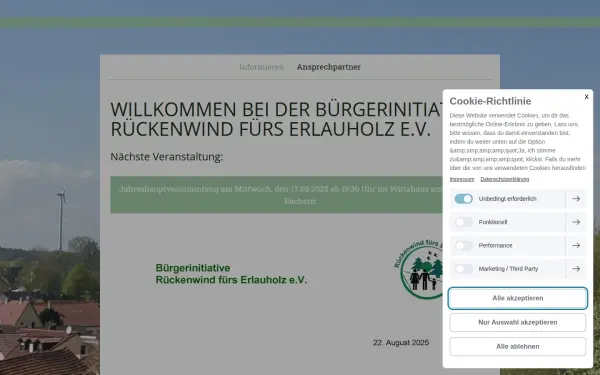The height and width of the screenshot is (375, 600).
Task: Click the Alle ablehnen button
Action: [x=518, y=346]
